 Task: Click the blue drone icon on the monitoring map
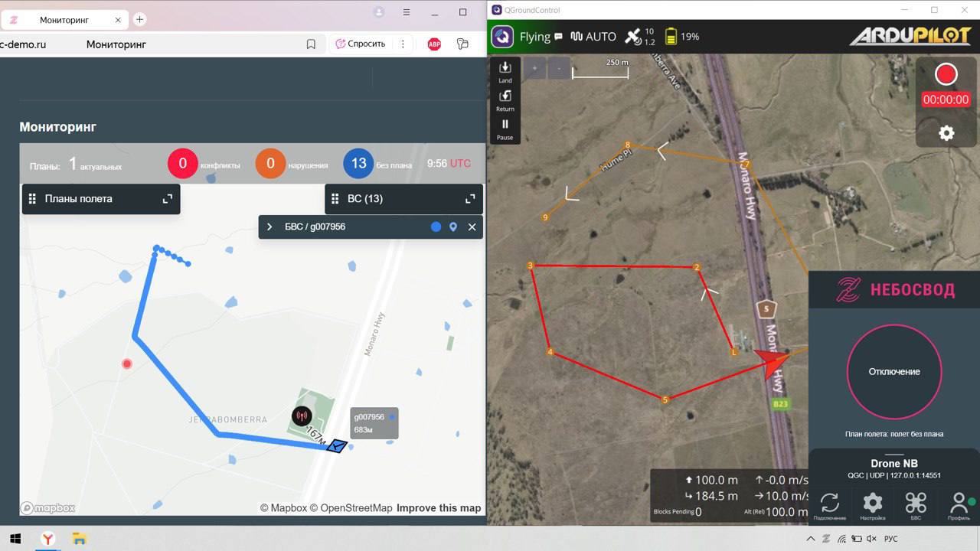(x=337, y=446)
